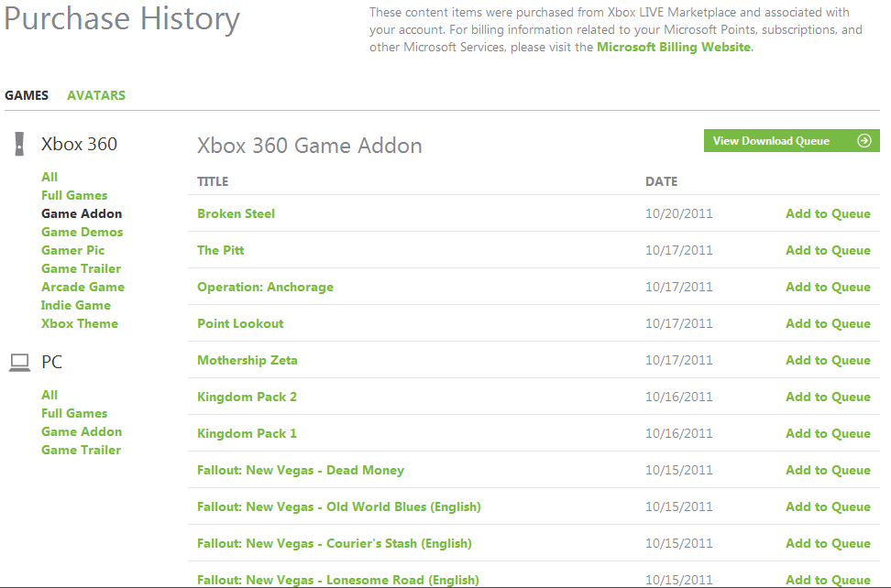Select All under Xbox 360
The height and width of the screenshot is (588, 891).
(49, 177)
